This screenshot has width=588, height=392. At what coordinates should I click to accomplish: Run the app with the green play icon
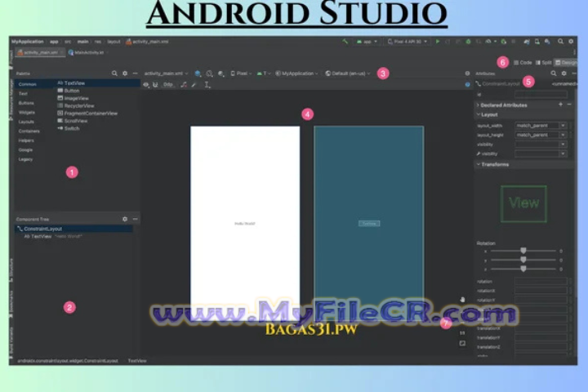point(437,42)
